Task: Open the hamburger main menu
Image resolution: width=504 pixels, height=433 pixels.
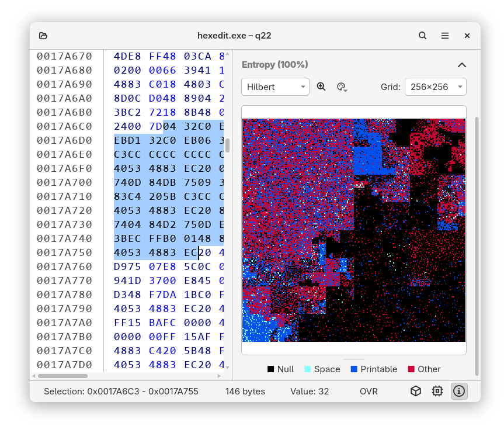Action: pos(445,36)
